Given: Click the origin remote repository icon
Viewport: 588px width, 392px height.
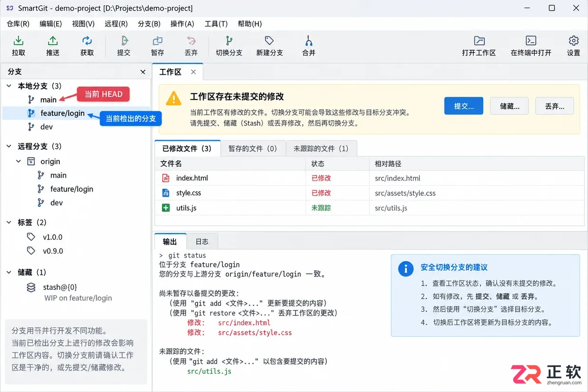Looking at the screenshot, I should [31, 162].
